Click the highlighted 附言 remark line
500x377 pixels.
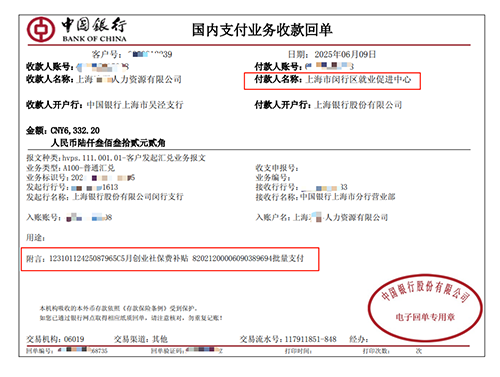click(170, 259)
